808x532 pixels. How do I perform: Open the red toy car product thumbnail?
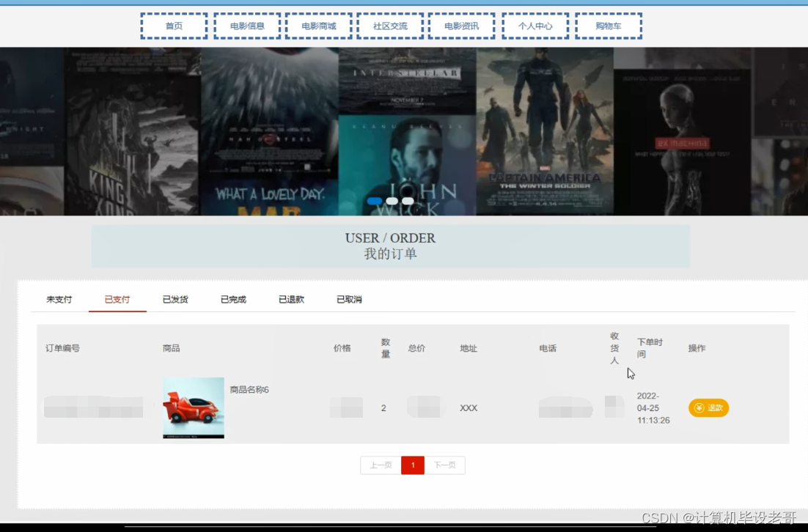click(x=194, y=408)
